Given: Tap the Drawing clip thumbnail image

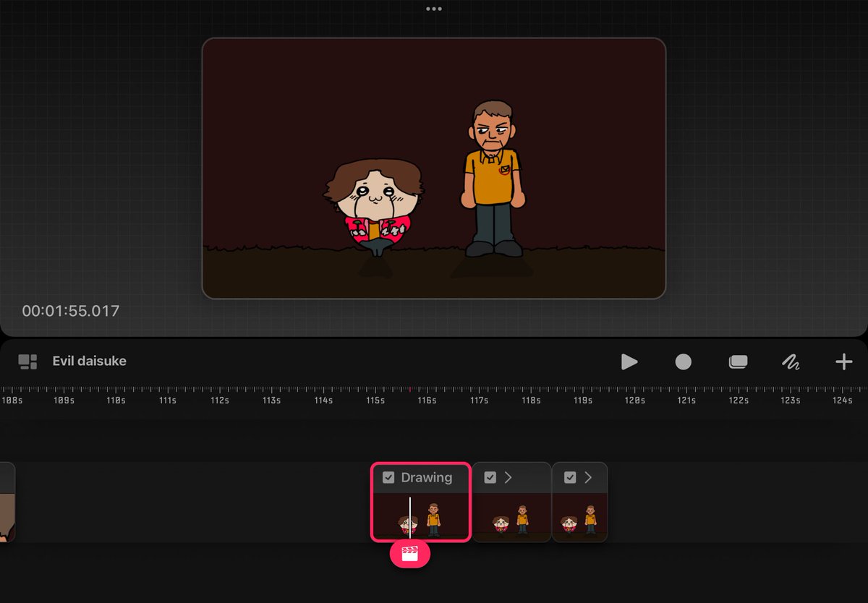Looking at the screenshot, I should [421, 516].
